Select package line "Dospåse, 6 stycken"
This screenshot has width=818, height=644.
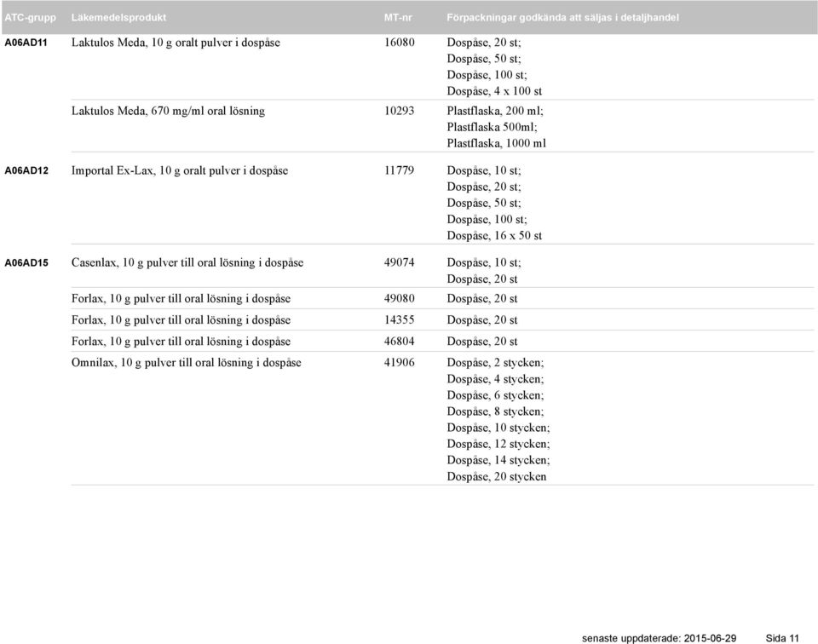tap(496, 395)
